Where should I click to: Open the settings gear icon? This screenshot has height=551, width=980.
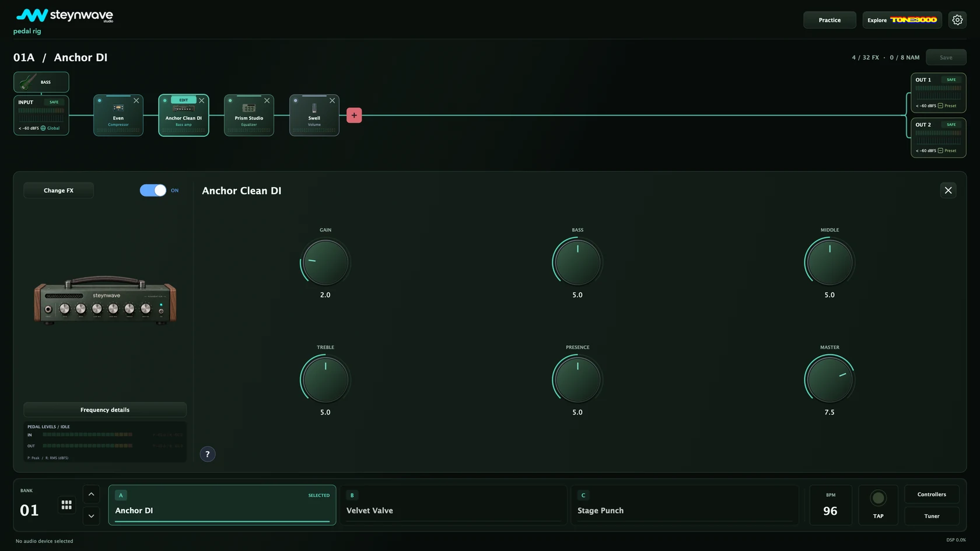pyautogui.click(x=957, y=20)
